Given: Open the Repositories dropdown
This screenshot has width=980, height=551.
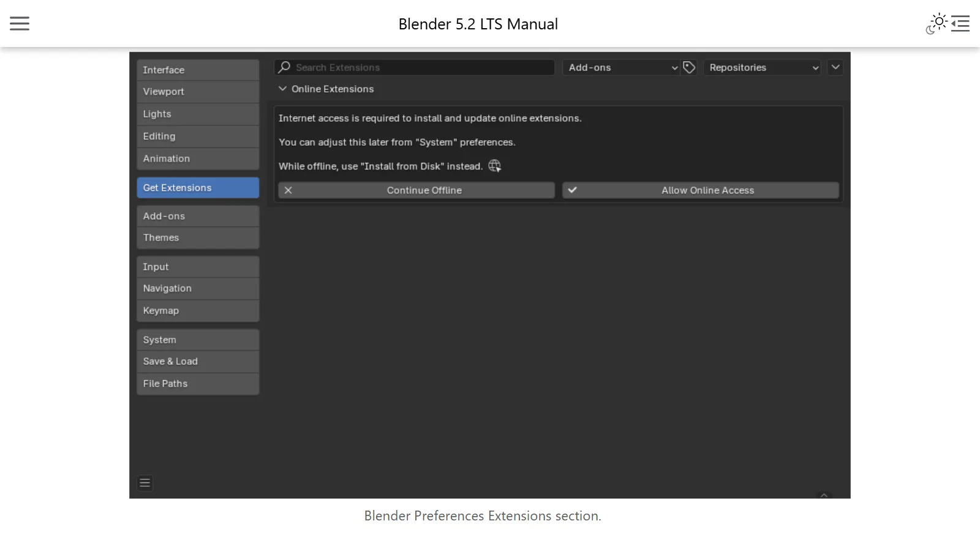Looking at the screenshot, I should tap(762, 67).
